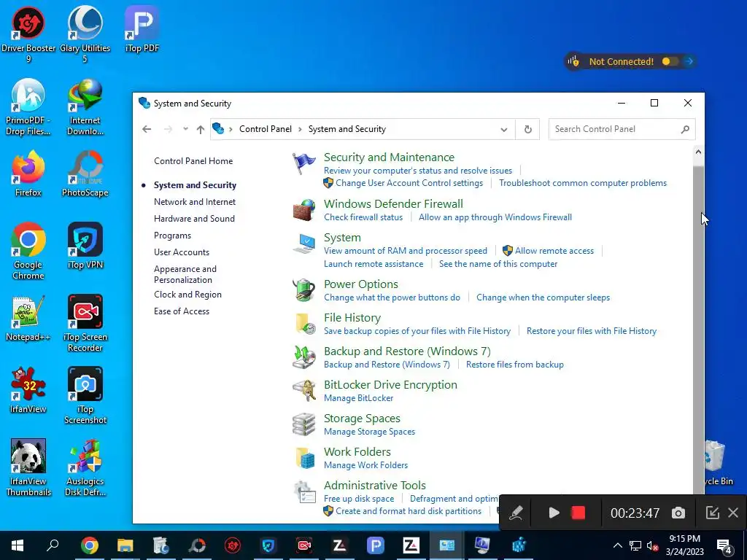Stop the screen recording with red square
Image resolution: width=747 pixels, height=560 pixels.
(x=578, y=513)
